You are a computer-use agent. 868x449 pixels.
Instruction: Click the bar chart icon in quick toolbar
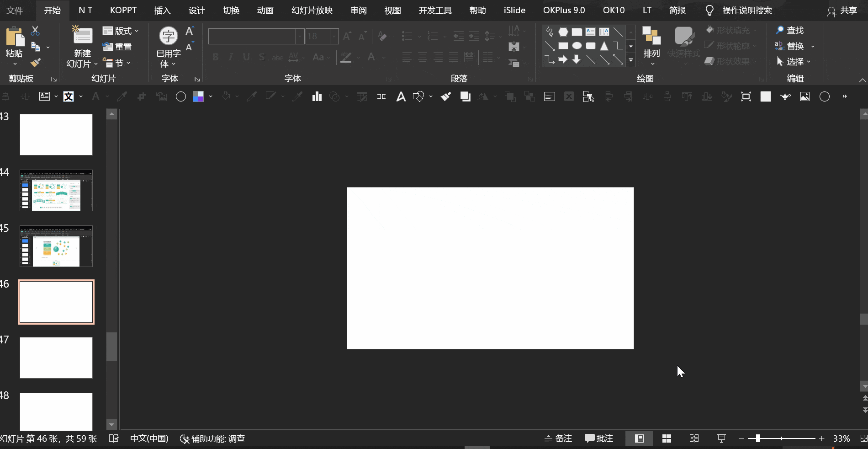pos(317,96)
